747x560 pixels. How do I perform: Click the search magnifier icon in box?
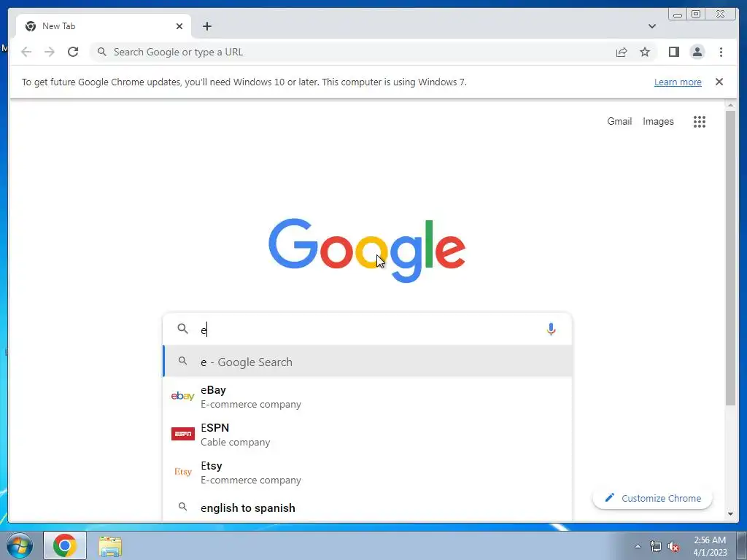[x=182, y=329]
